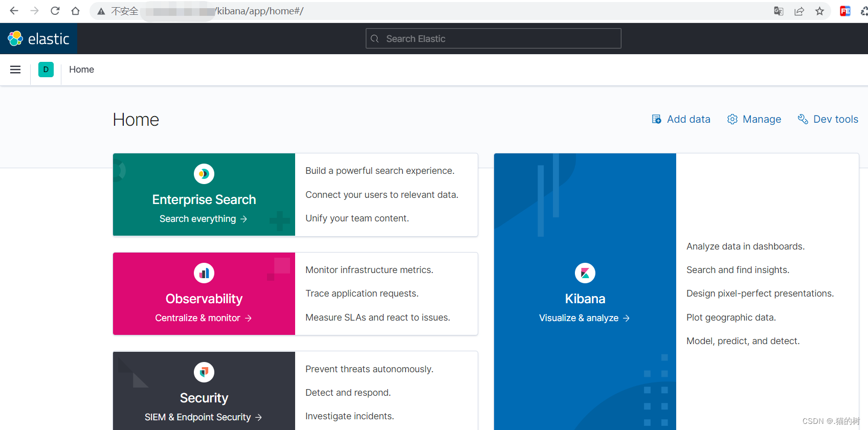Click the Kibana logo icon
The width and height of the screenshot is (868, 430).
pos(585,273)
